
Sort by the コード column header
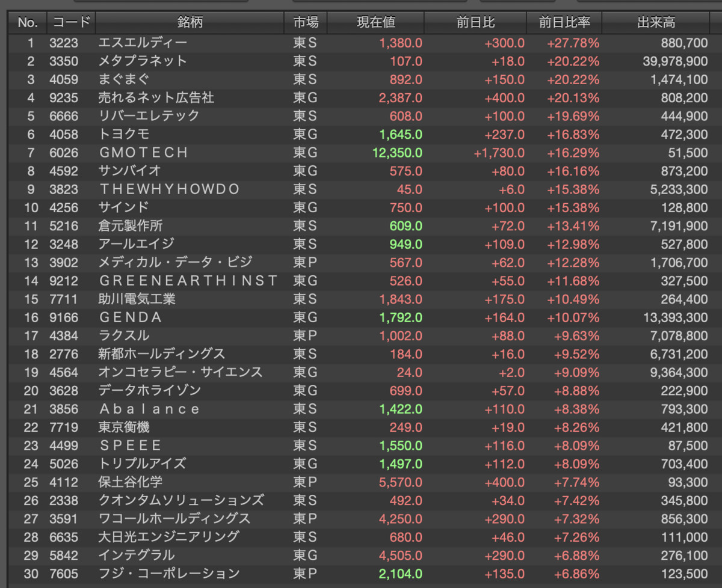[x=71, y=23]
